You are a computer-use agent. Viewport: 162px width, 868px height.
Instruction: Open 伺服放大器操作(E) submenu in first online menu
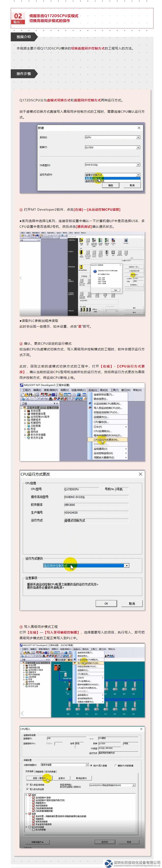point(108,458)
